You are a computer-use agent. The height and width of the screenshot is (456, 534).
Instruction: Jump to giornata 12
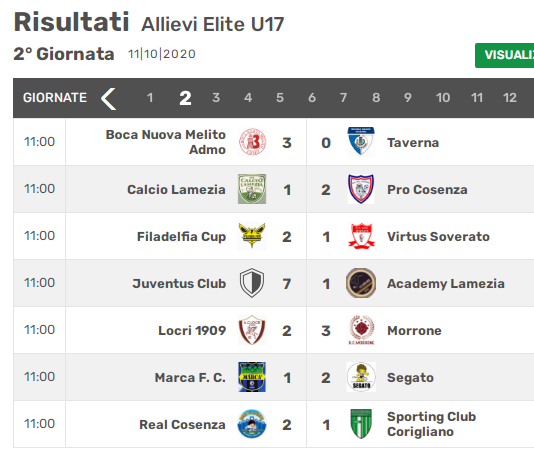[x=510, y=98]
